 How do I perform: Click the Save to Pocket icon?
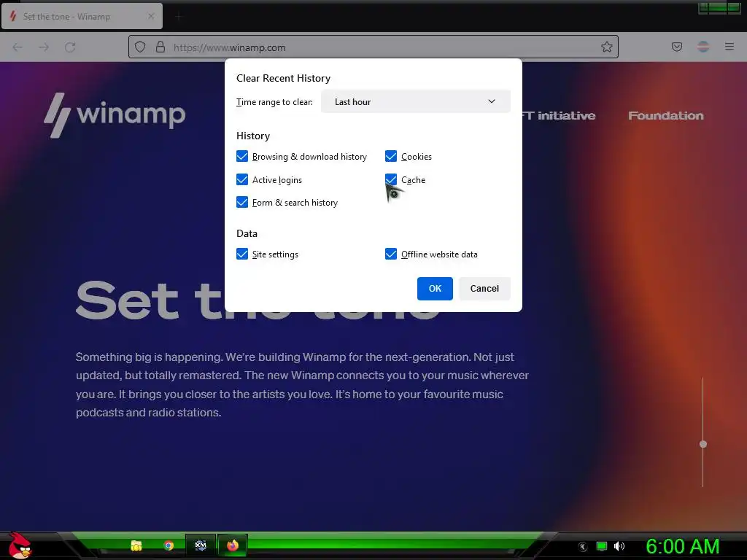point(677,47)
